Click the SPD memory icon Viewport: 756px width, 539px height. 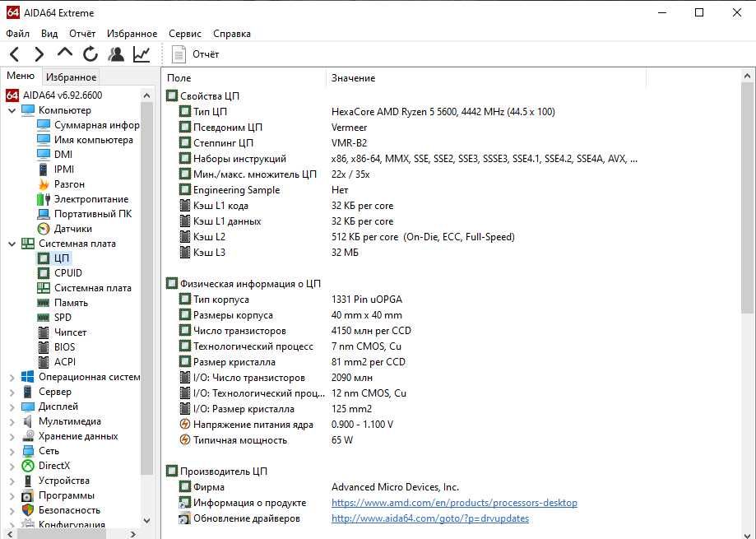coord(44,318)
